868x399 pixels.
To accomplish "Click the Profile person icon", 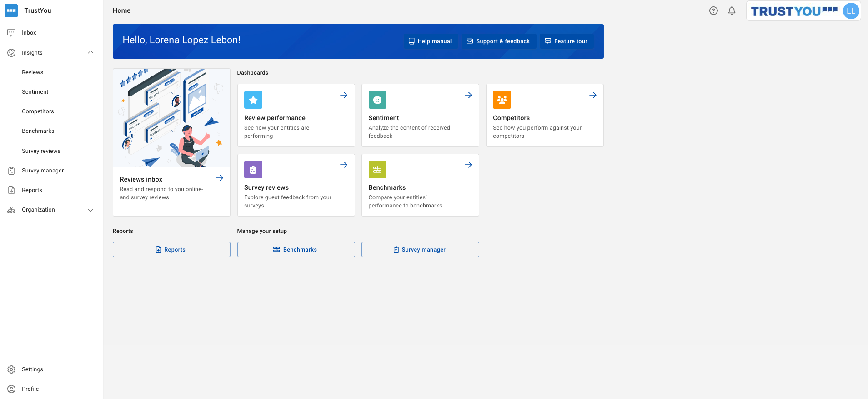I will (11, 389).
